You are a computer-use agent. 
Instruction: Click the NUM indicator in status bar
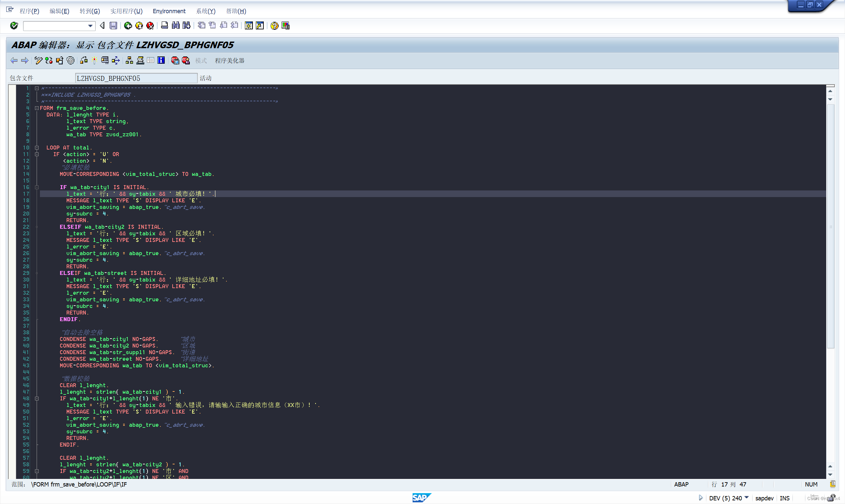pos(811,484)
